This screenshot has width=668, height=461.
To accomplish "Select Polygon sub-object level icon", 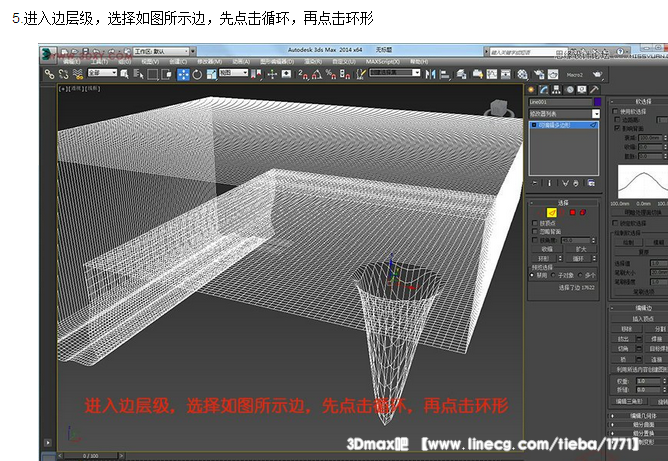I will pos(573,212).
